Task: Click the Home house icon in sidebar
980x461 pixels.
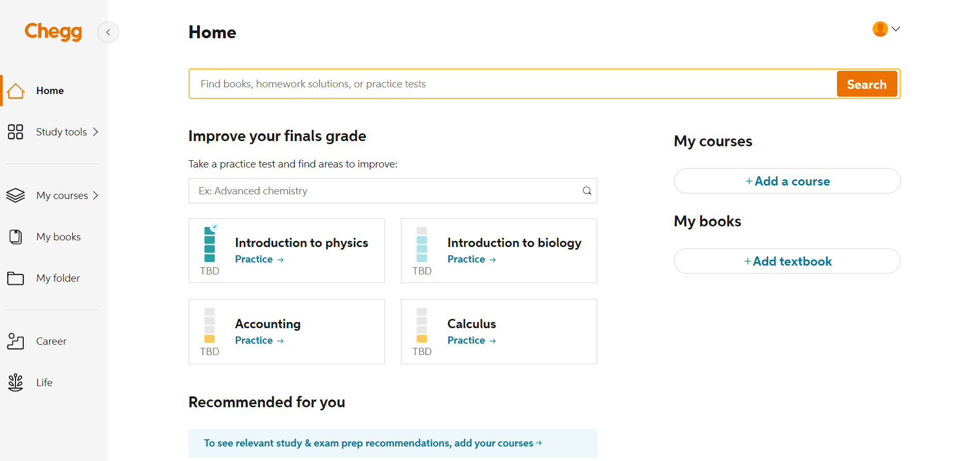Action: (16, 91)
